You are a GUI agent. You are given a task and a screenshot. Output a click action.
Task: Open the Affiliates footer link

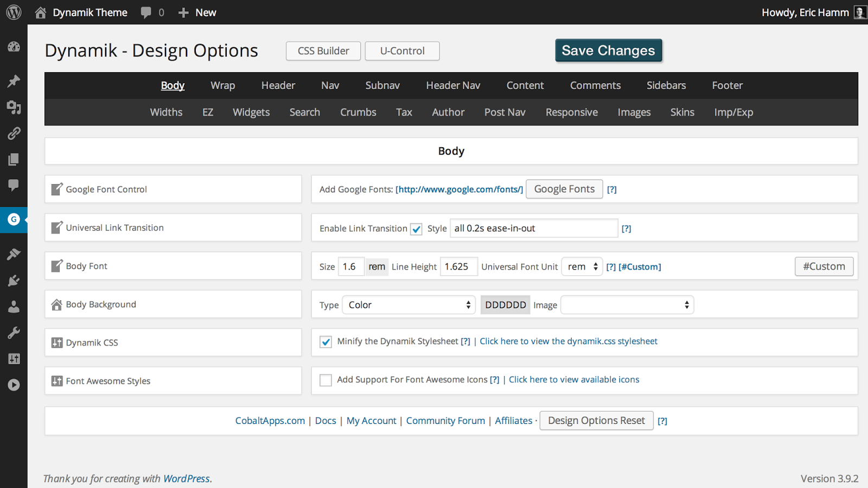tap(514, 421)
